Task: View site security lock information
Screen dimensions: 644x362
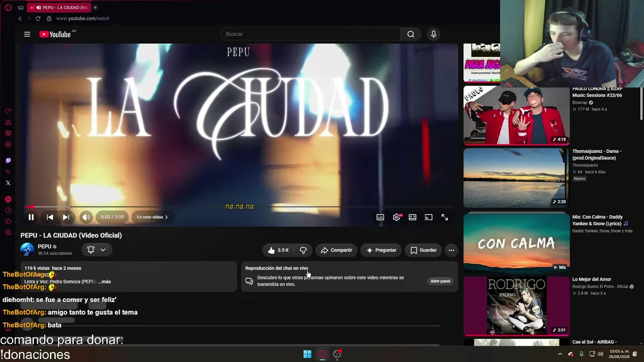Action: click(49, 19)
